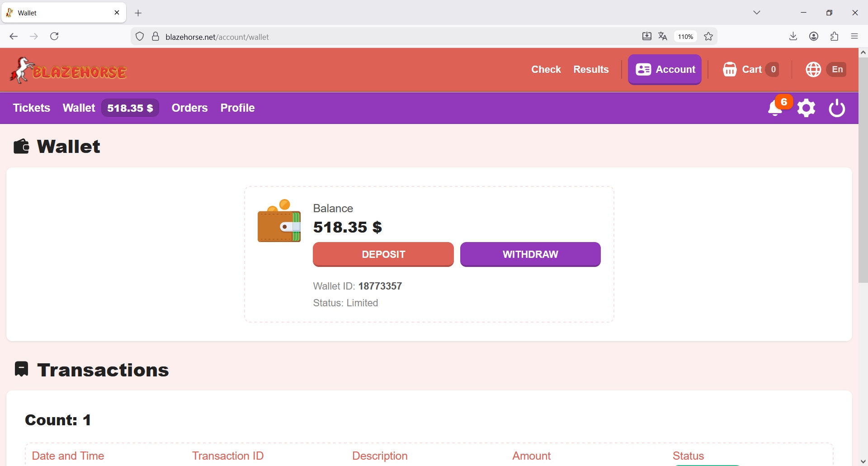This screenshot has height=466, width=868.
Task: Click the Amount column header
Action: click(x=532, y=456)
